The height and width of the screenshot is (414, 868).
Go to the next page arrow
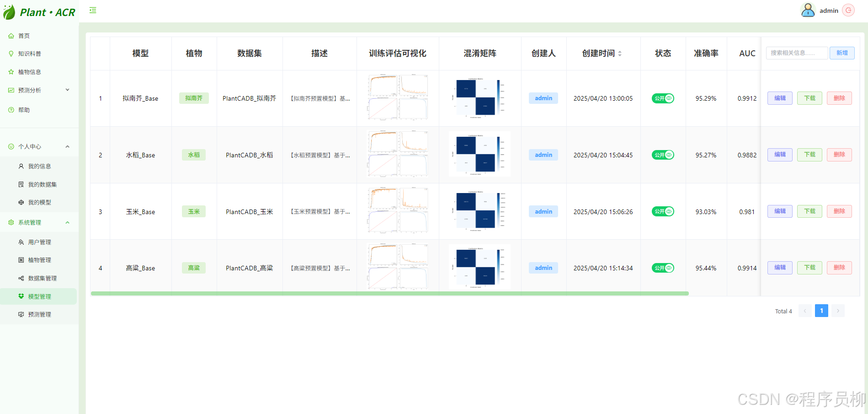tap(838, 311)
